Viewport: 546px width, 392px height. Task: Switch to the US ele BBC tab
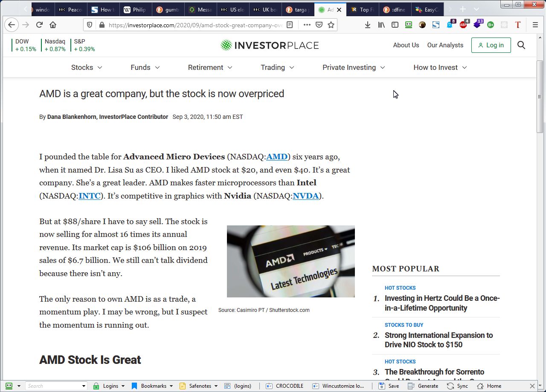click(x=232, y=9)
